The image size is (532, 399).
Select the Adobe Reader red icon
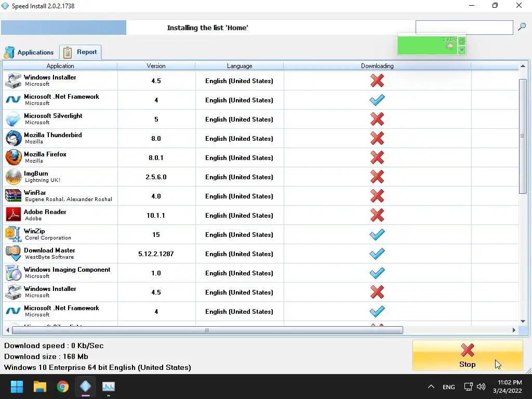(x=14, y=215)
